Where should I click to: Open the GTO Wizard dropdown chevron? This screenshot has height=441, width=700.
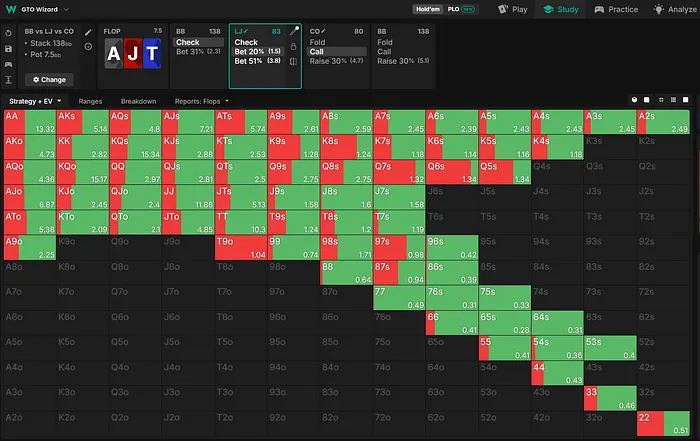click(66, 9)
